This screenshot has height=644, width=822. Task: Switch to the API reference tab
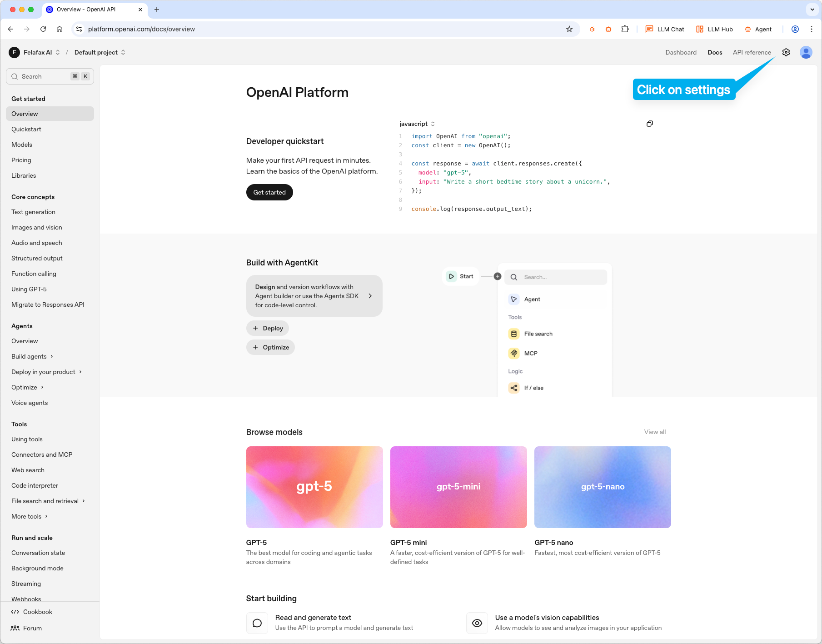[752, 52]
